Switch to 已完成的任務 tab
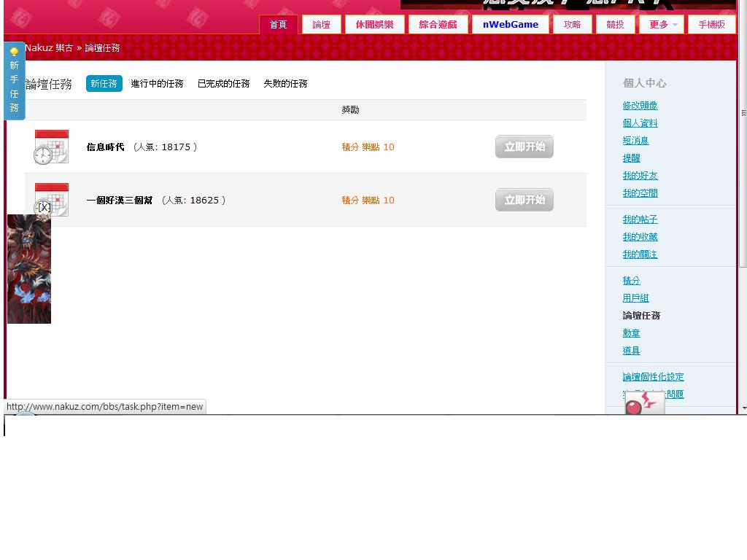 pos(223,84)
